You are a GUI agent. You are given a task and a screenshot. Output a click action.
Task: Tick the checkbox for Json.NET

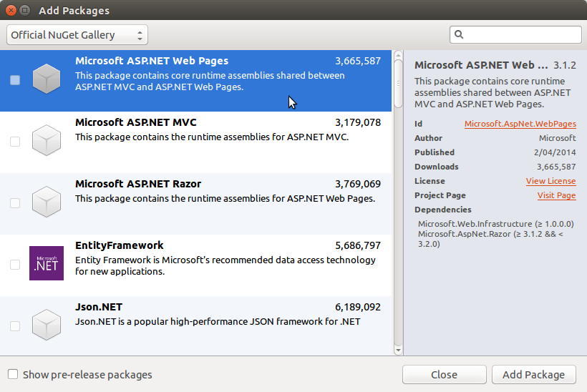[x=15, y=326]
